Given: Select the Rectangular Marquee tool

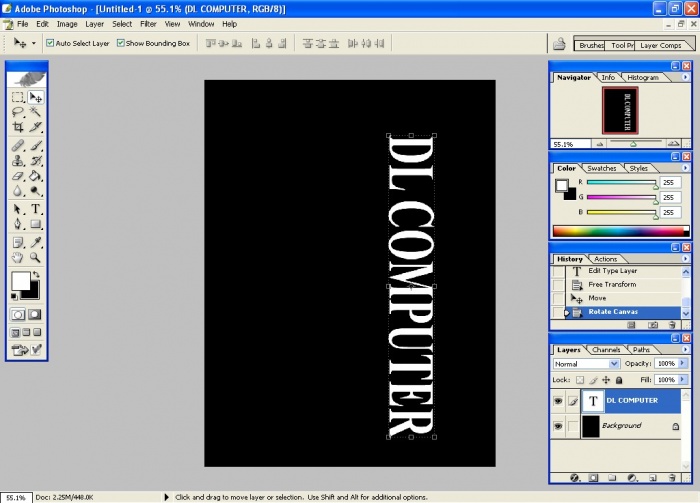Looking at the screenshot, I should pos(18,97).
